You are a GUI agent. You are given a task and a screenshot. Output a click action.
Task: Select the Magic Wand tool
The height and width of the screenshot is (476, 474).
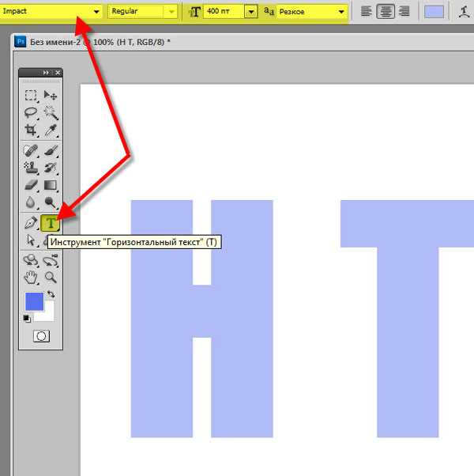[51, 112]
